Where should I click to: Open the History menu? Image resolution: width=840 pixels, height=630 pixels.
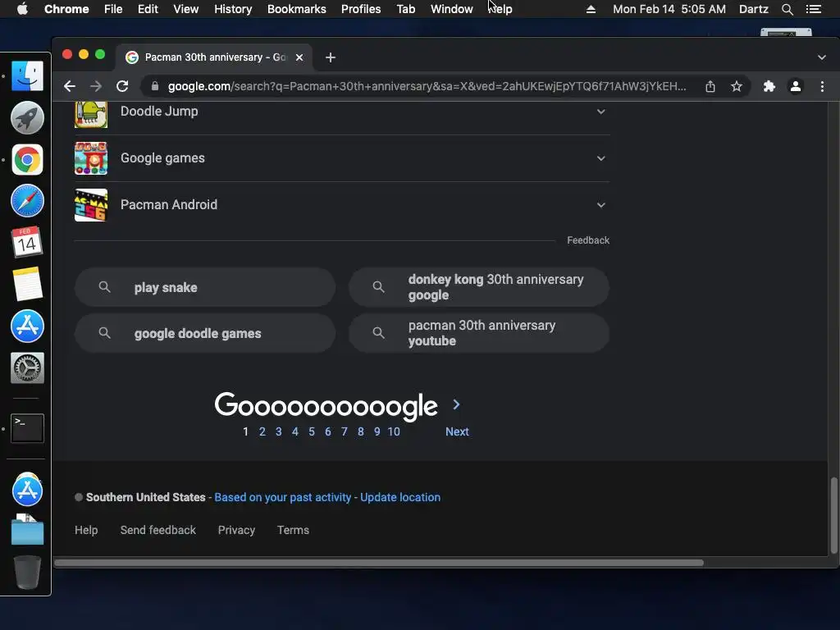point(233,9)
